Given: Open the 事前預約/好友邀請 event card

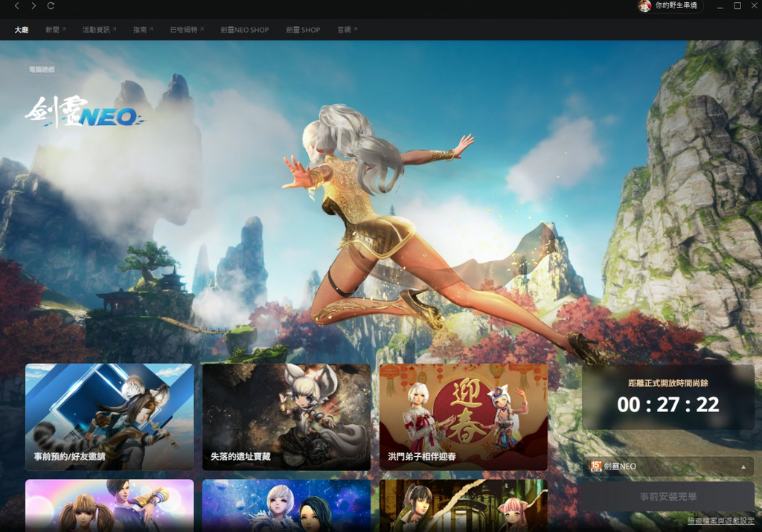Looking at the screenshot, I should (109, 417).
